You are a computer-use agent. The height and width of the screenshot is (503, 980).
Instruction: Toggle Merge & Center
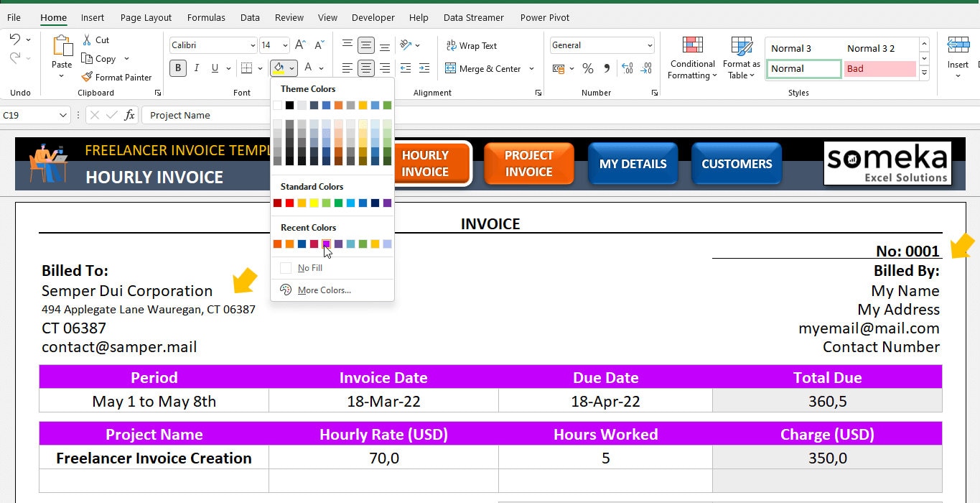click(483, 68)
